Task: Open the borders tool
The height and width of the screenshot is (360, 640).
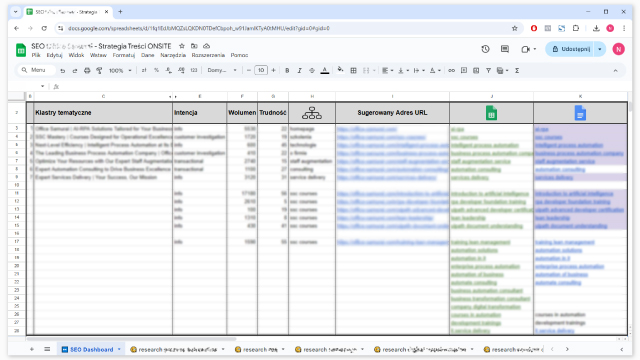Action: [353, 70]
